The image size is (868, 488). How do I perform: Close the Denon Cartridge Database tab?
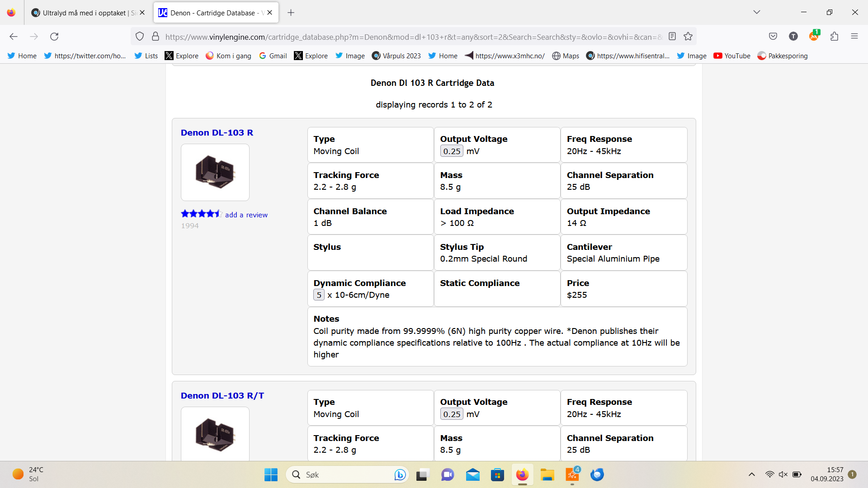click(270, 13)
